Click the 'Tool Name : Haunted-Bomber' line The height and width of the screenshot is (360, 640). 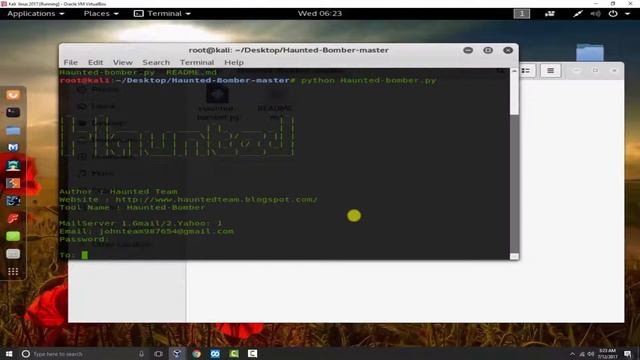pyautogui.click(x=132, y=207)
